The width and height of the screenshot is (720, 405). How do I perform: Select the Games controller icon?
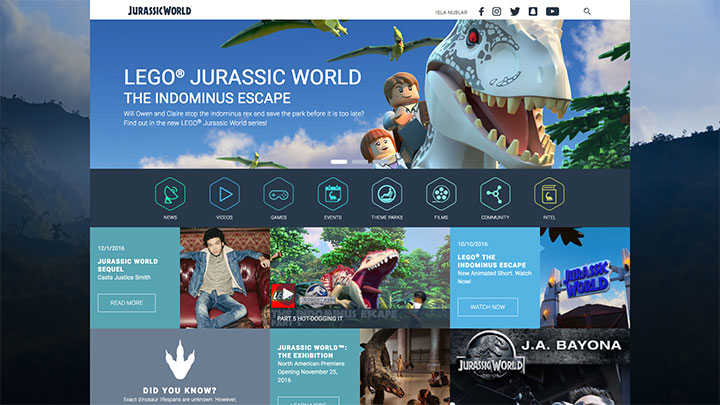(278, 193)
